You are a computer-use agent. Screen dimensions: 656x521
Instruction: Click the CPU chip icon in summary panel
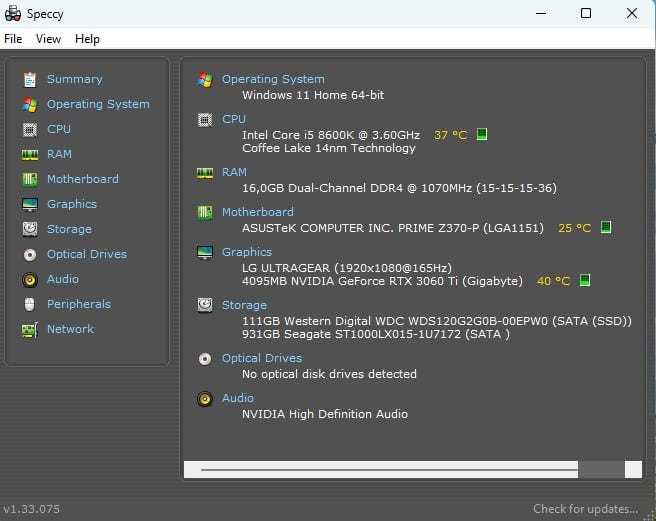click(205, 120)
